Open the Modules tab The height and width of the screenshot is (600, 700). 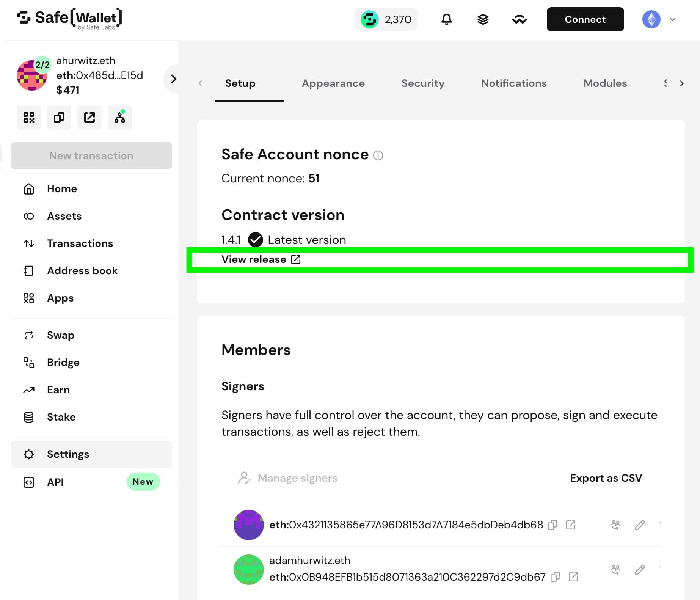coord(605,83)
